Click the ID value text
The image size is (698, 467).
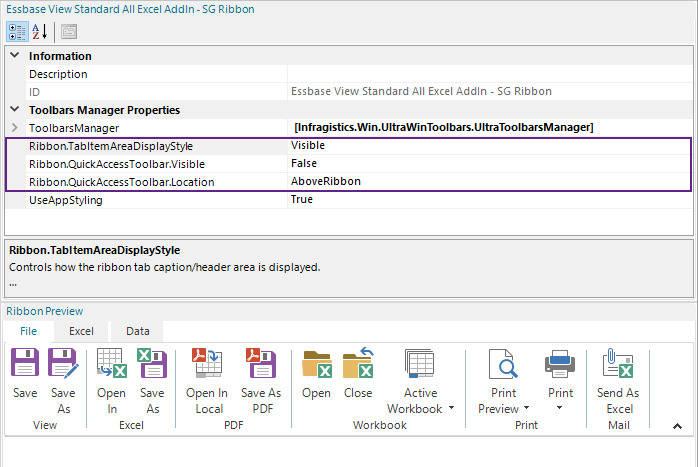coord(421,91)
